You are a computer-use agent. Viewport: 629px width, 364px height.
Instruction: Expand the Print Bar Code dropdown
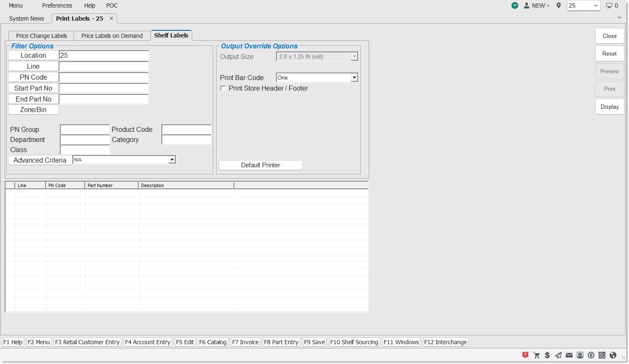pos(354,78)
